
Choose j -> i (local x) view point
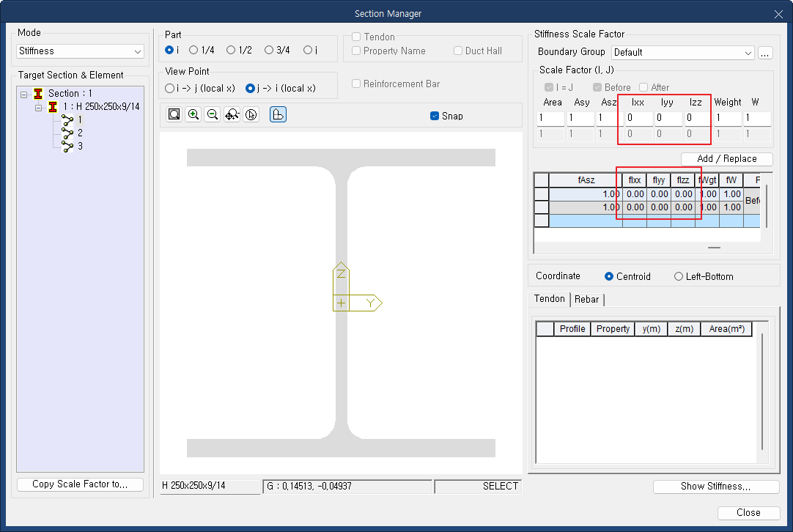[250, 89]
